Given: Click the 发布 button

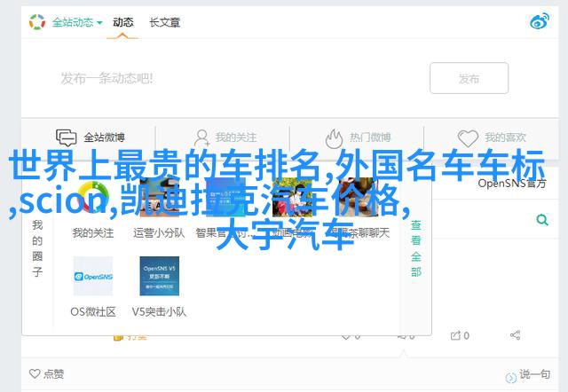Looking at the screenshot, I should 469,78.
